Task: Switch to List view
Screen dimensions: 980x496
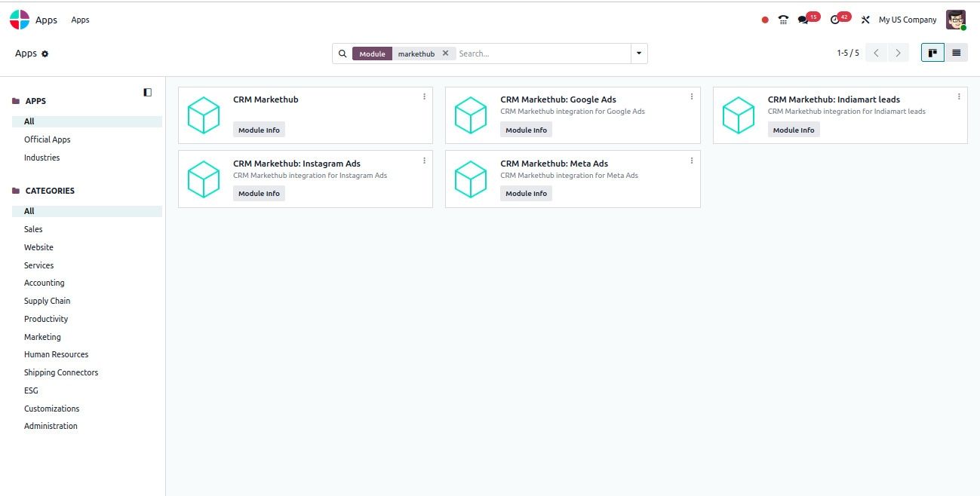Action: click(956, 53)
